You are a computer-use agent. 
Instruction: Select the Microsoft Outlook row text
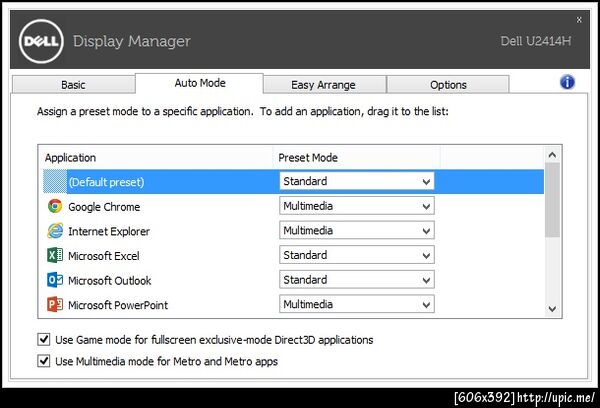[109, 281]
